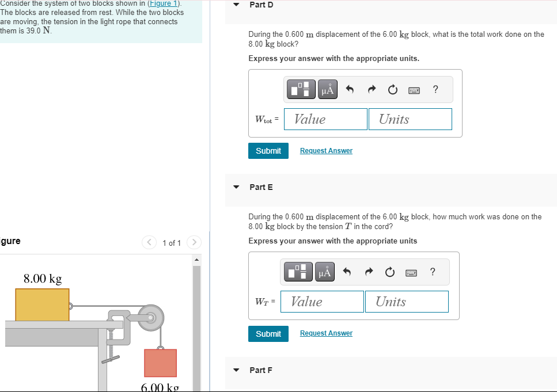This screenshot has height=392, width=557.
Task: Click the help question mark in Part E
Action: [x=432, y=272]
